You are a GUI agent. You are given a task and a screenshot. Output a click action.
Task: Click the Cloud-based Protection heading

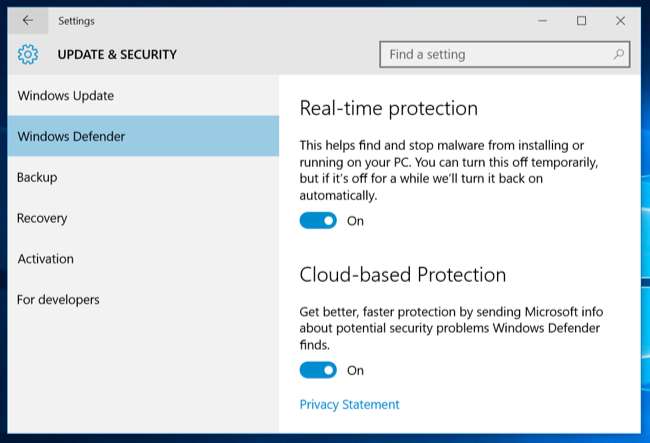[x=403, y=274]
